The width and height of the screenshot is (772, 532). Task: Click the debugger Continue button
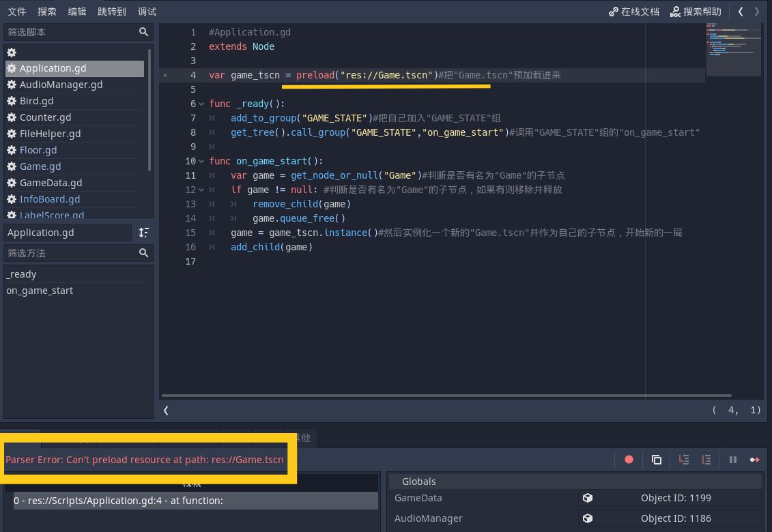754,460
